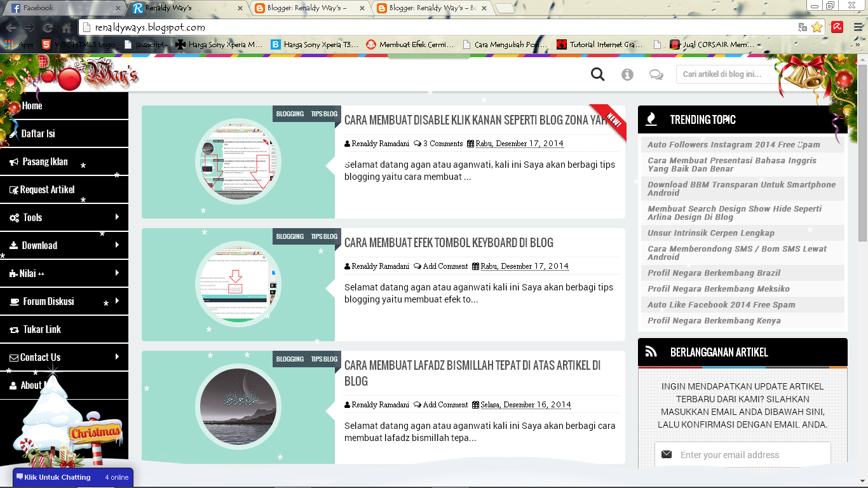Go back with the browser back arrow
The height and width of the screenshot is (488, 868).
point(11,28)
